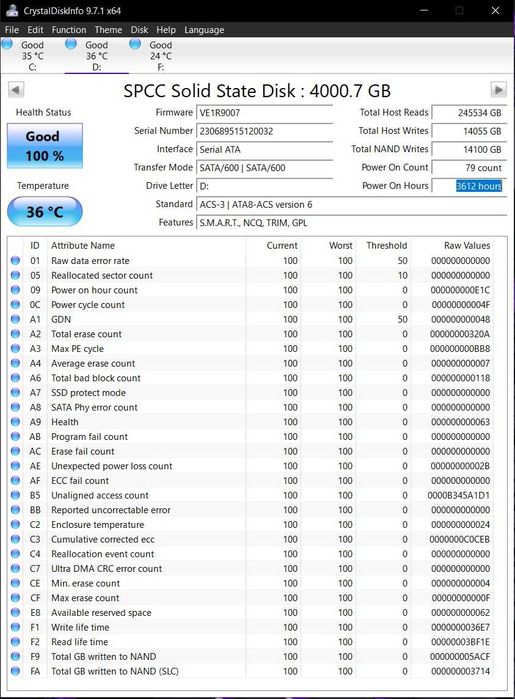515x699 pixels.
Task: Click the Transfer Mode field
Action: [264, 168]
